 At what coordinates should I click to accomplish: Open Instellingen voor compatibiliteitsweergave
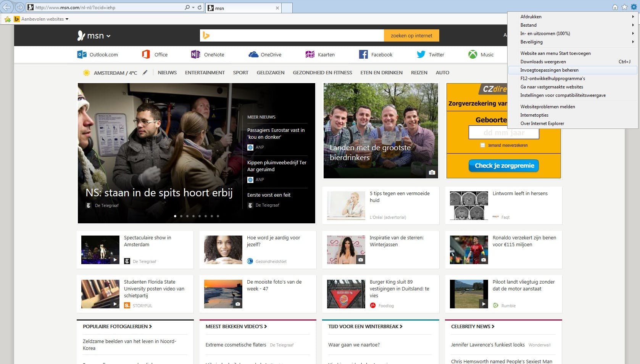[573, 95]
